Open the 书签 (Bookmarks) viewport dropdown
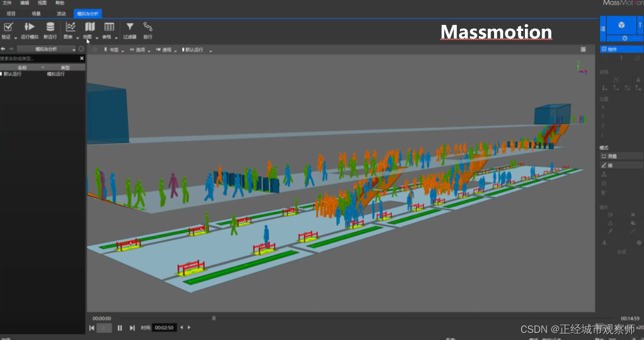This screenshot has width=644, height=340. (114, 50)
